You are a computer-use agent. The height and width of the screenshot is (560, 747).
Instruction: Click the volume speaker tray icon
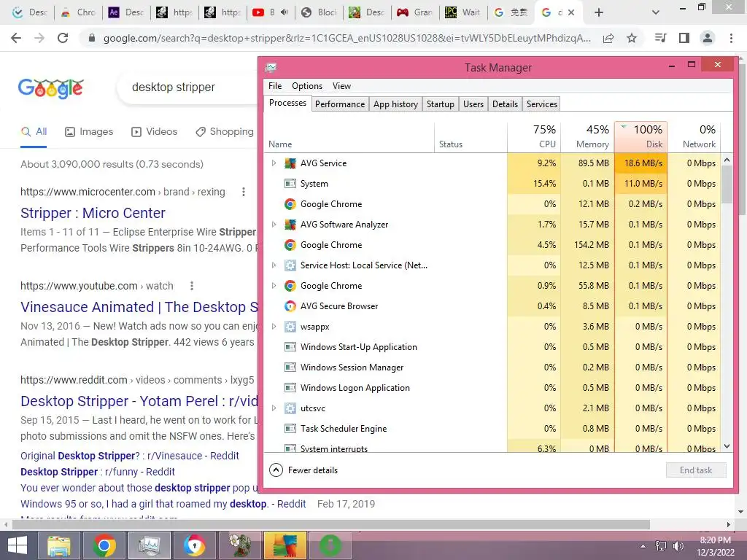678,545
